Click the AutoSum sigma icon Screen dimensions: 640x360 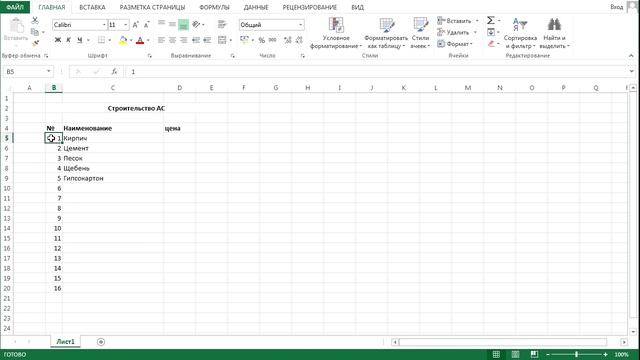(x=491, y=20)
